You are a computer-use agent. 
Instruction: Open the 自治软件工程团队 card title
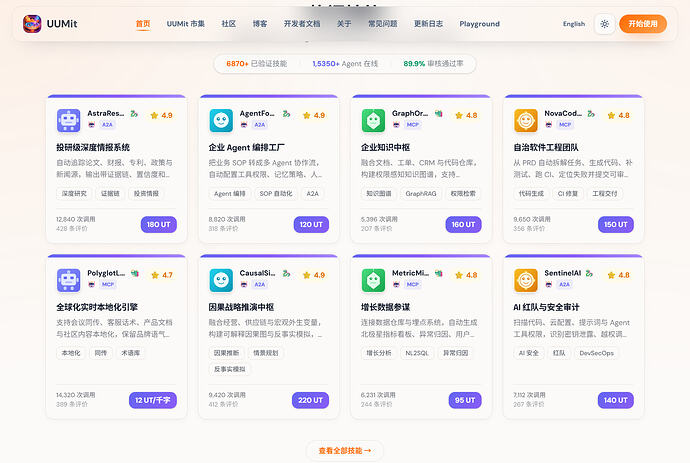546,147
